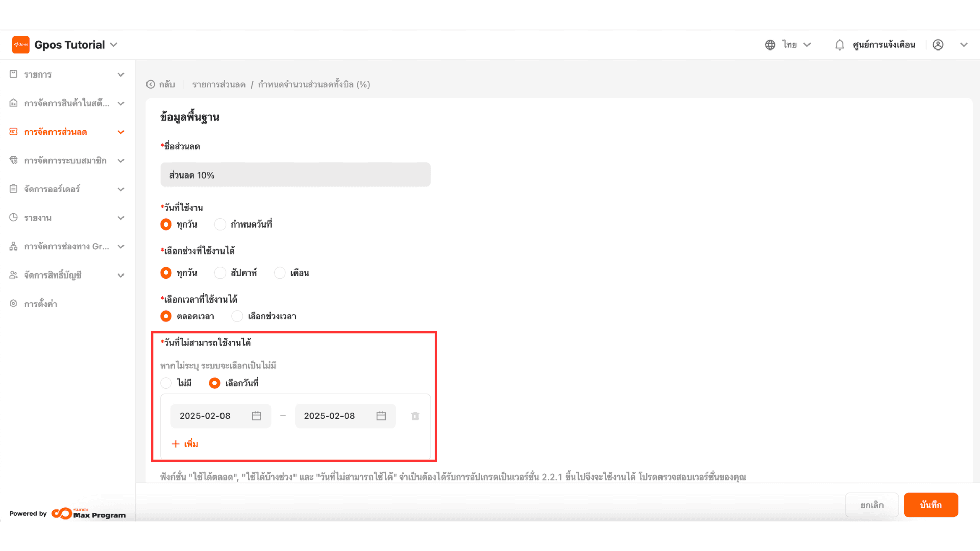The image size is (980, 551).
Task: Click the notification bell icon
Action: coord(839,45)
